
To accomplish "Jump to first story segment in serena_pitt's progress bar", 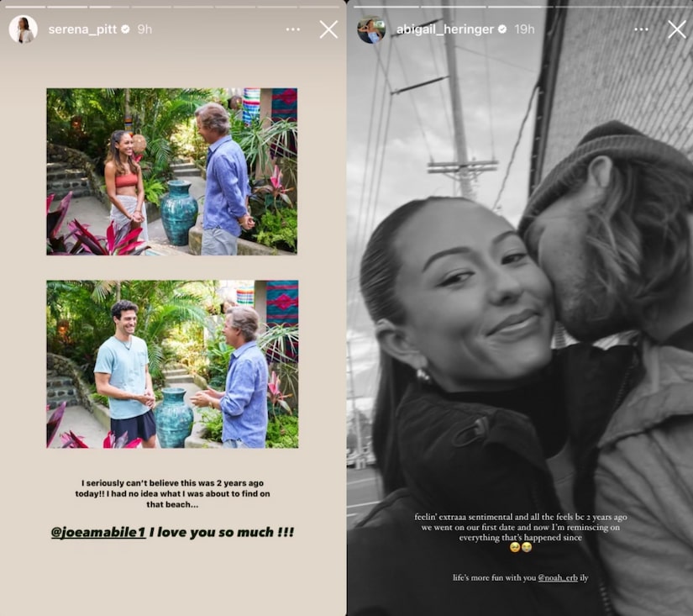I will [25, 7].
